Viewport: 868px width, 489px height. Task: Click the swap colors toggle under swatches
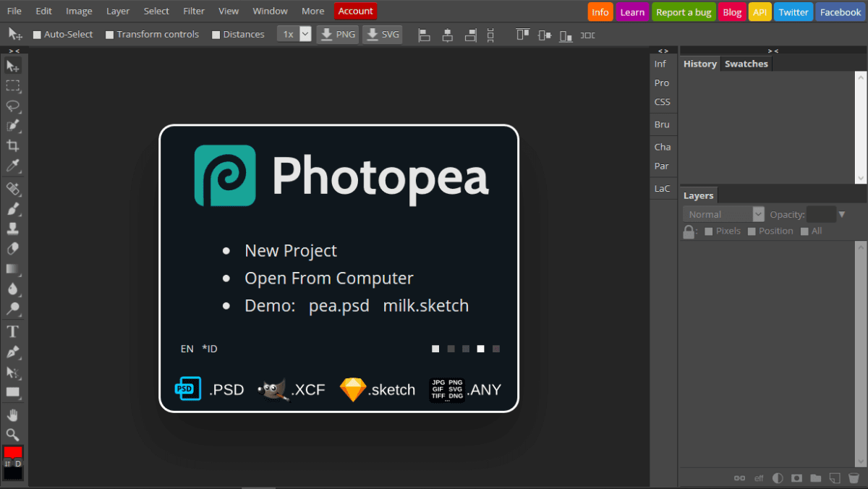(8, 463)
